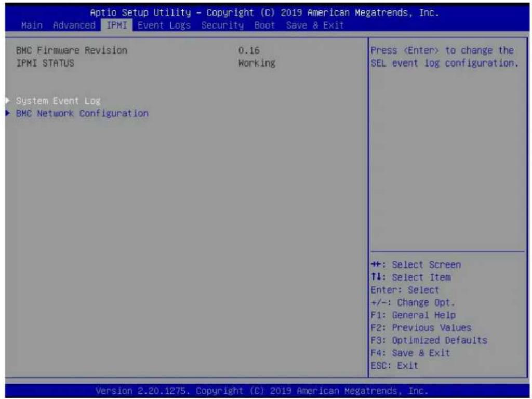Select the BMC Firmware Revision label
This screenshot has width=532, height=399.
click(72, 50)
